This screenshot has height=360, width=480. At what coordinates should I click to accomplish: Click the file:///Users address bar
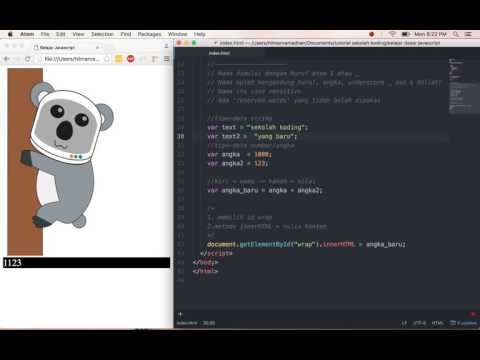(71, 59)
